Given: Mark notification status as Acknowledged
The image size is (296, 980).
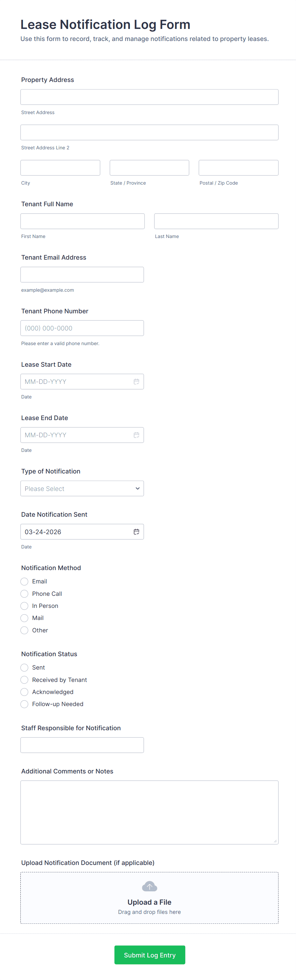Looking at the screenshot, I should (25, 692).
